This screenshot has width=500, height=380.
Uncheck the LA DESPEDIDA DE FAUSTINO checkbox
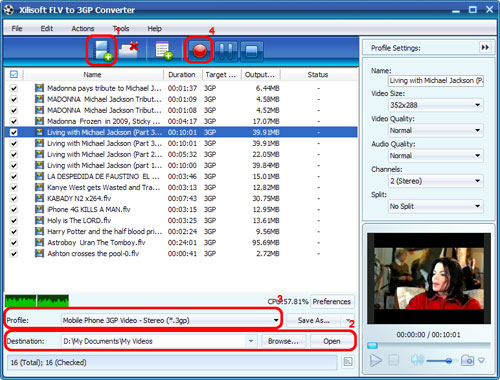[x=14, y=176]
